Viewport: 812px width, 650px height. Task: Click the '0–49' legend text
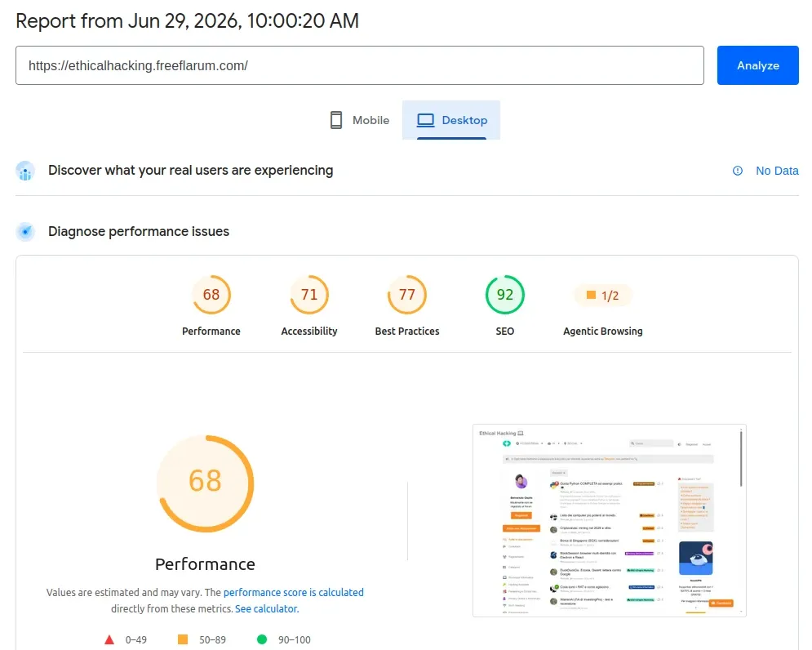[136, 640]
